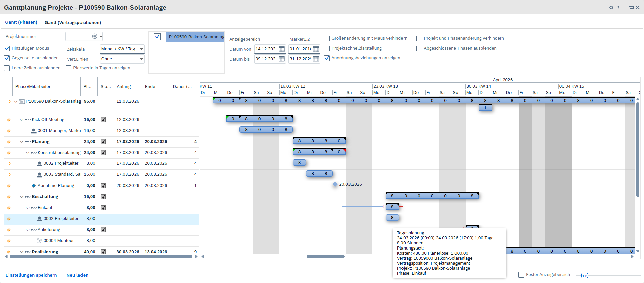Select Abnahme Planung milestone 20.03.2026
Screen dimensions: 644x283
pos(335,184)
